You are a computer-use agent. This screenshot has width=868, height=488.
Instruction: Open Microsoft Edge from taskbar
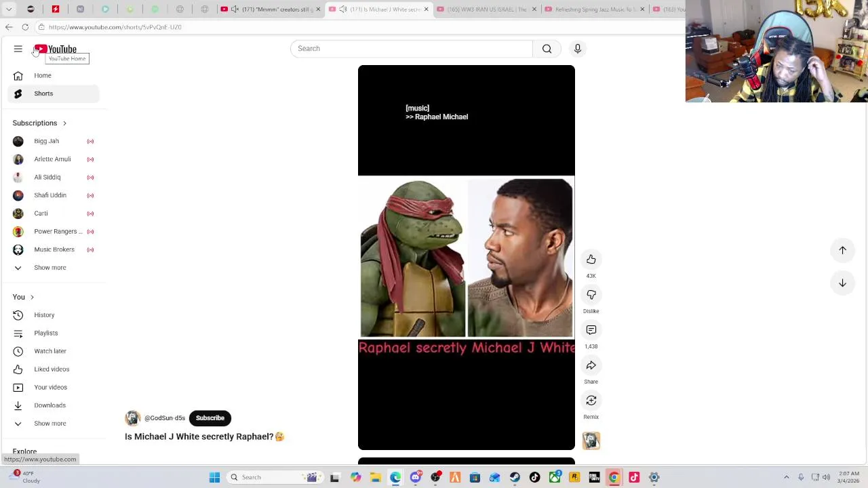[x=395, y=477]
